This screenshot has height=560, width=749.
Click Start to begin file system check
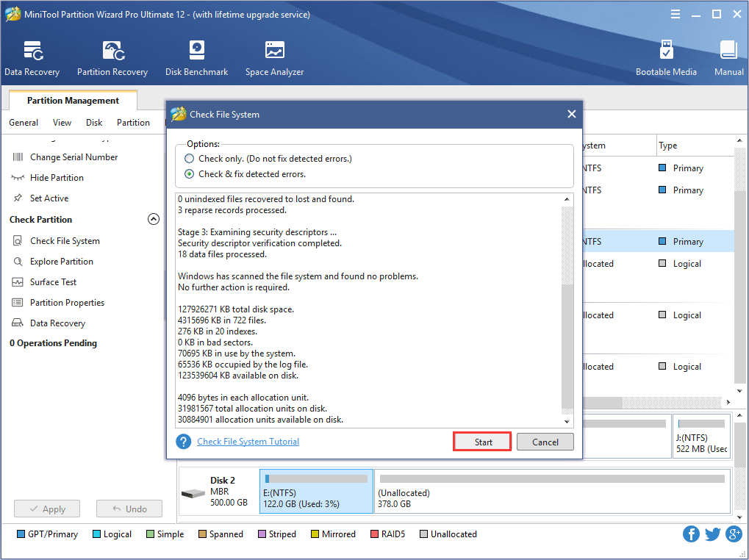[x=481, y=442]
